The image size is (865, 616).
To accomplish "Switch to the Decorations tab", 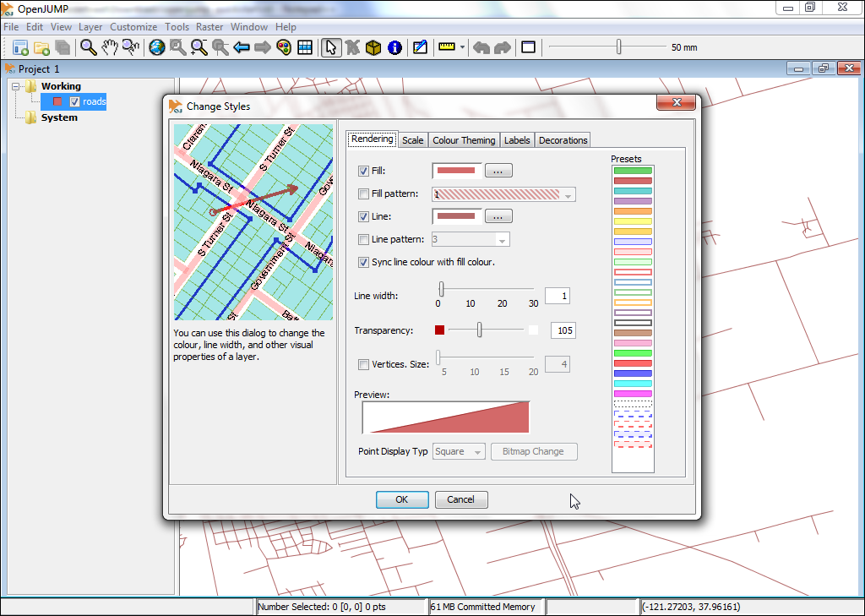I will click(x=563, y=140).
